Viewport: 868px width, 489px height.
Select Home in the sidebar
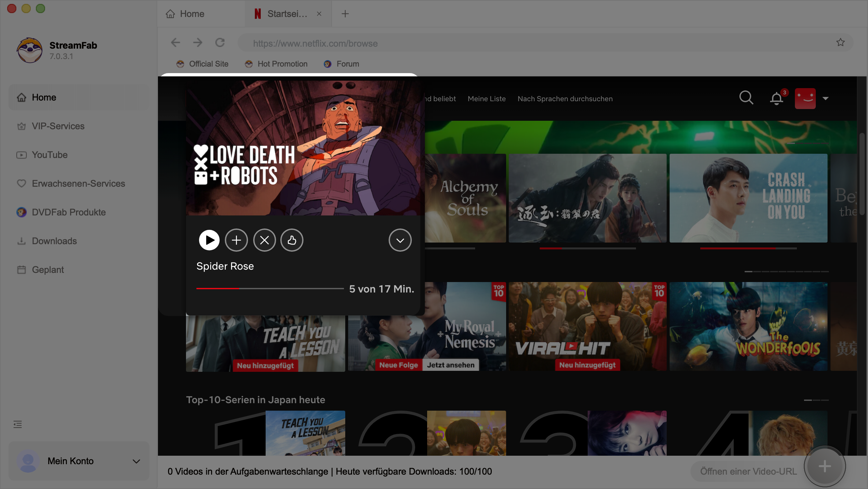79,97
